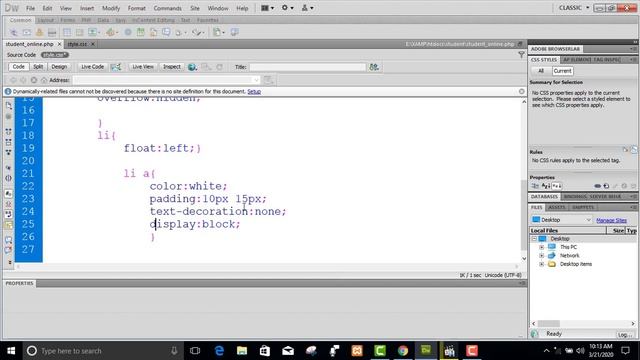Click the Source Code related-file button
This screenshot has height=360, width=640.
(x=21, y=55)
